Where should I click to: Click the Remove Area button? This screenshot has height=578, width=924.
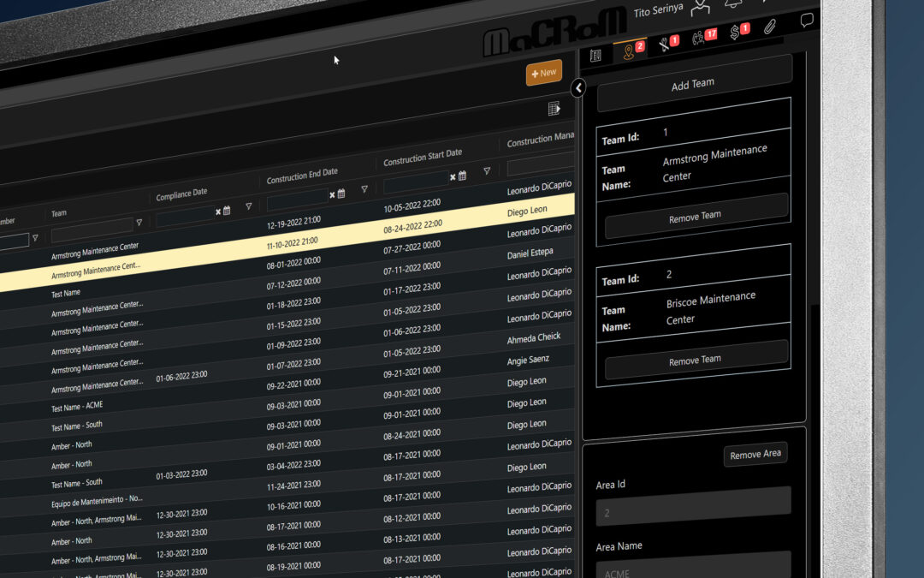pyautogui.click(x=755, y=454)
